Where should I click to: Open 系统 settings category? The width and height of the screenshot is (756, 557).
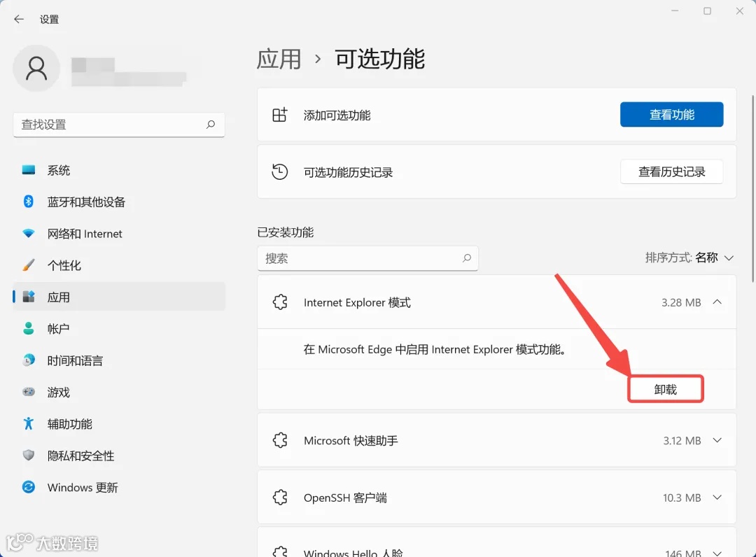click(119, 170)
